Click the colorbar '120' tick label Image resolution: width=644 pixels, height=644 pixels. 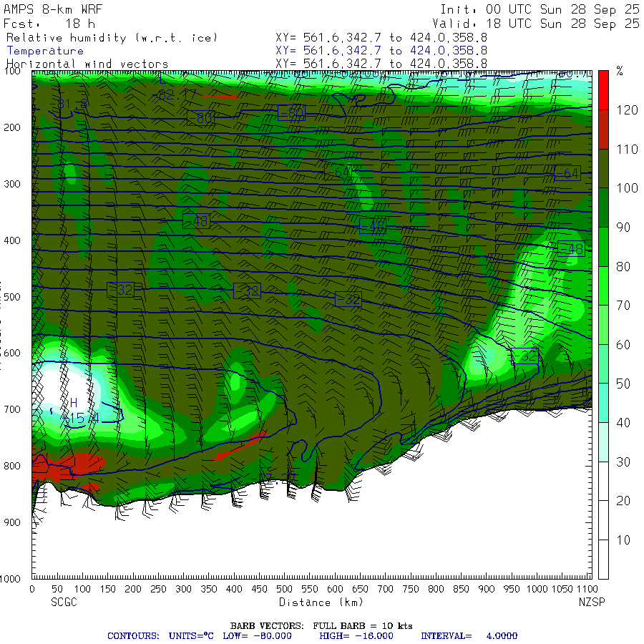627,110
